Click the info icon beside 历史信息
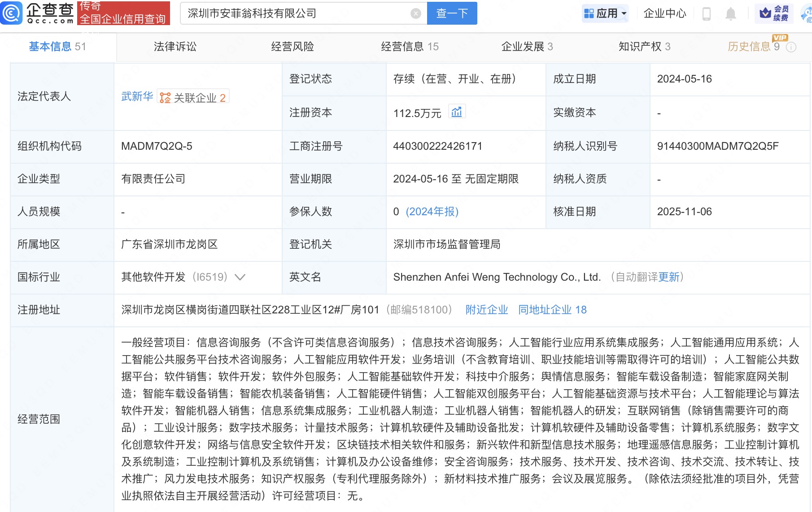This screenshot has height=512, width=812. (x=791, y=47)
